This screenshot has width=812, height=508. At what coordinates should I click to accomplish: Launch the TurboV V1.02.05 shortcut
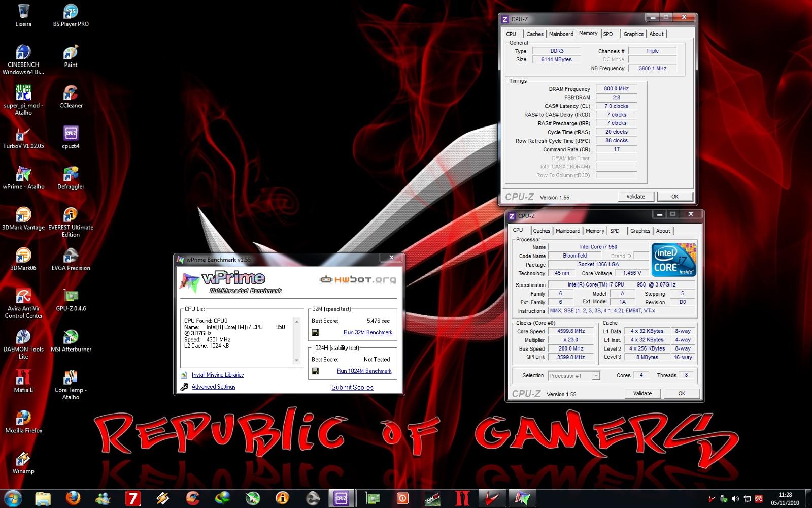pos(23,137)
